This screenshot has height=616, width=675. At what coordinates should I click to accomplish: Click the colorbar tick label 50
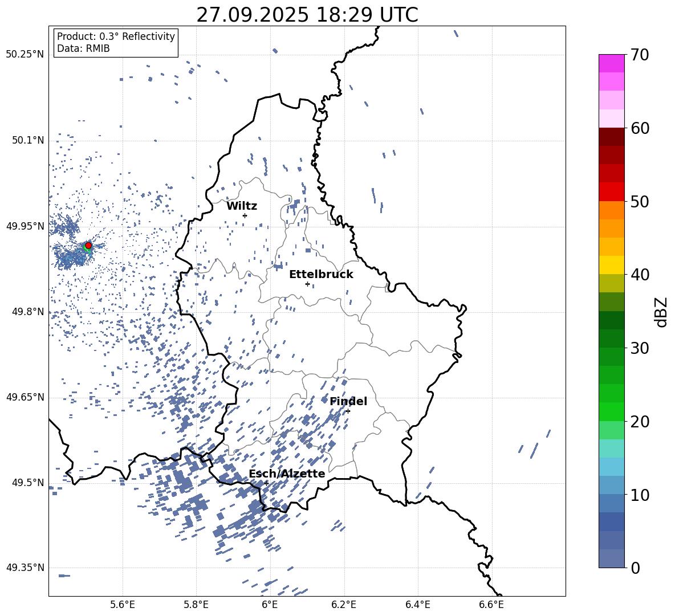640,202
